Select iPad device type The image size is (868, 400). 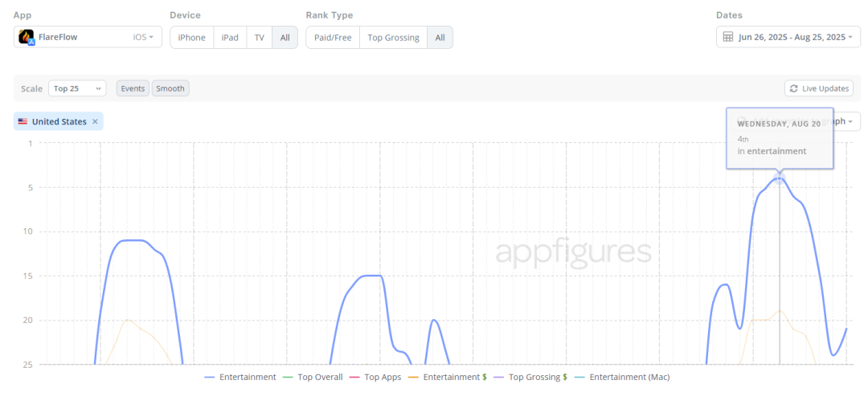coord(230,38)
